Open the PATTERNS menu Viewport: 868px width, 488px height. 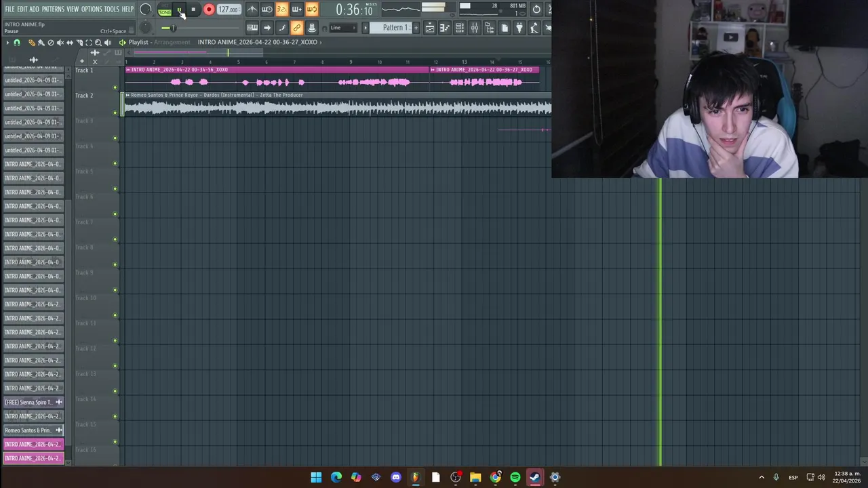point(53,9)
